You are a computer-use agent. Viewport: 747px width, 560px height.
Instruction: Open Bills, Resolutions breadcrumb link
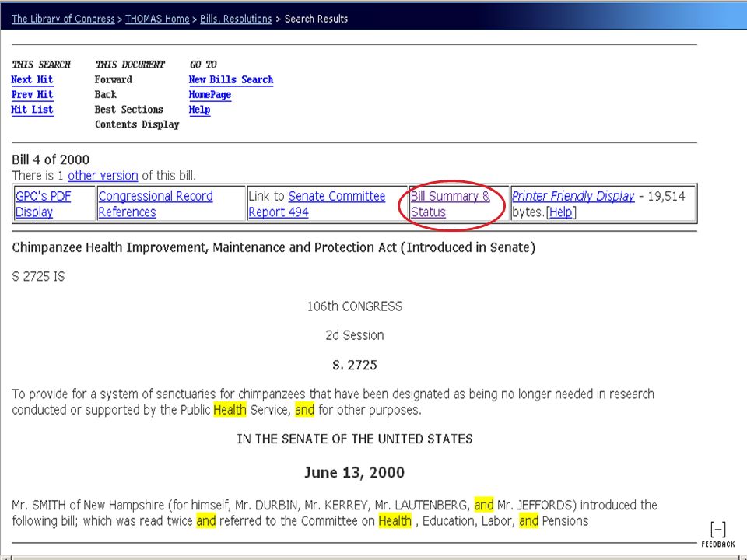point(236,19)
